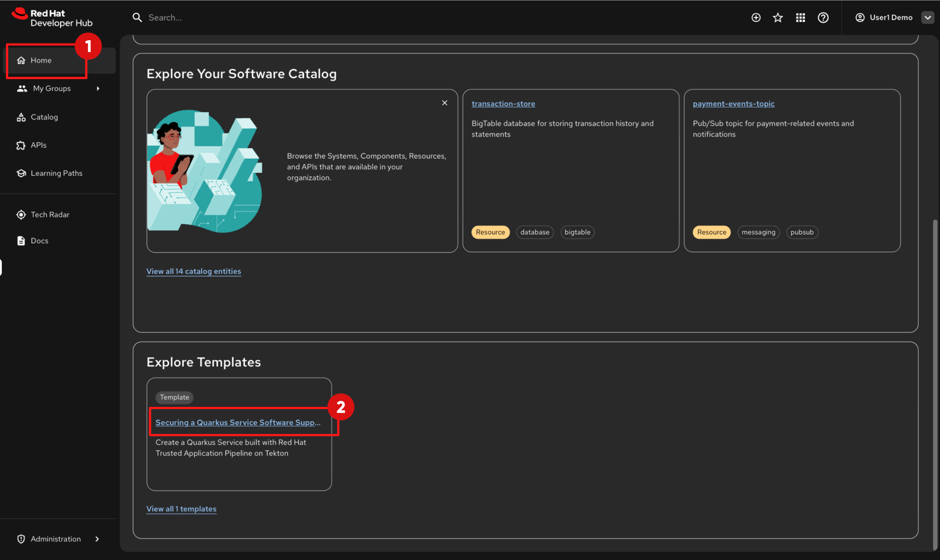The width and height of the screenshot is (940, 560).
Task: Open User1 Demo profile dropdown
Action: coord(928,17)
